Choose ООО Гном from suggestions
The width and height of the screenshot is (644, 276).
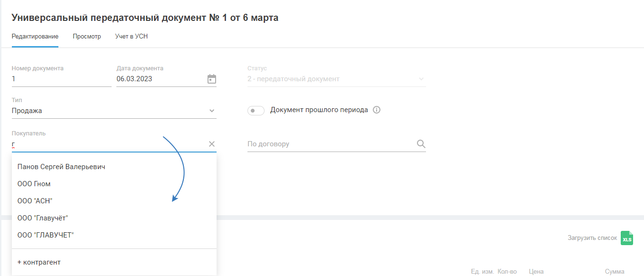tap(34, 184)
